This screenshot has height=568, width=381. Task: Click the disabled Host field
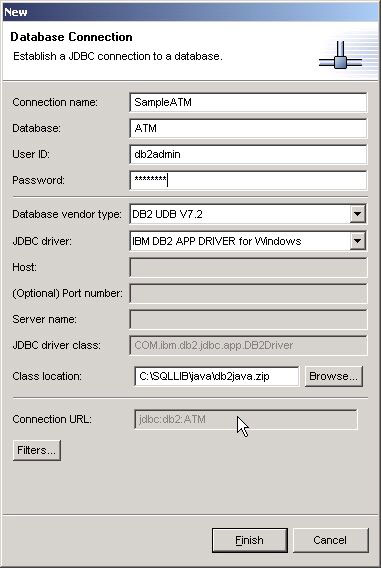click(248, 267)
